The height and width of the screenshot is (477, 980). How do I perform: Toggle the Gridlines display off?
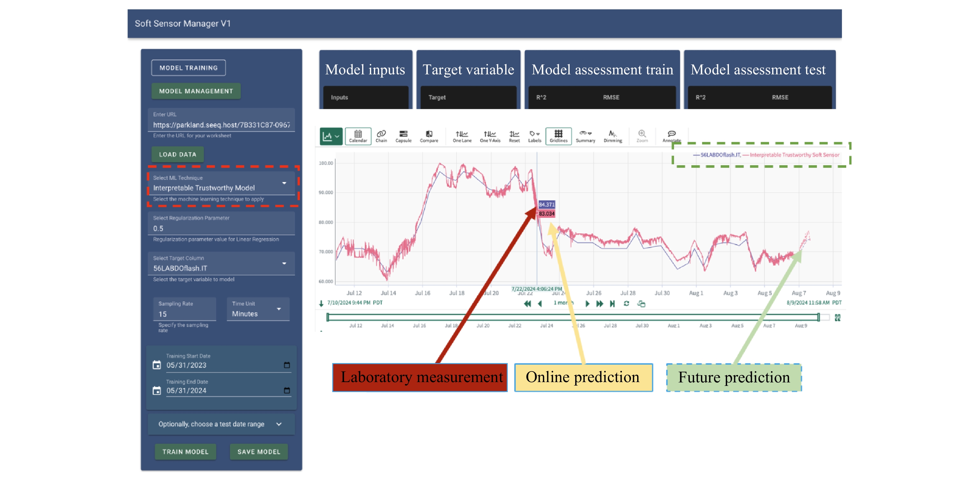(558, 136)
